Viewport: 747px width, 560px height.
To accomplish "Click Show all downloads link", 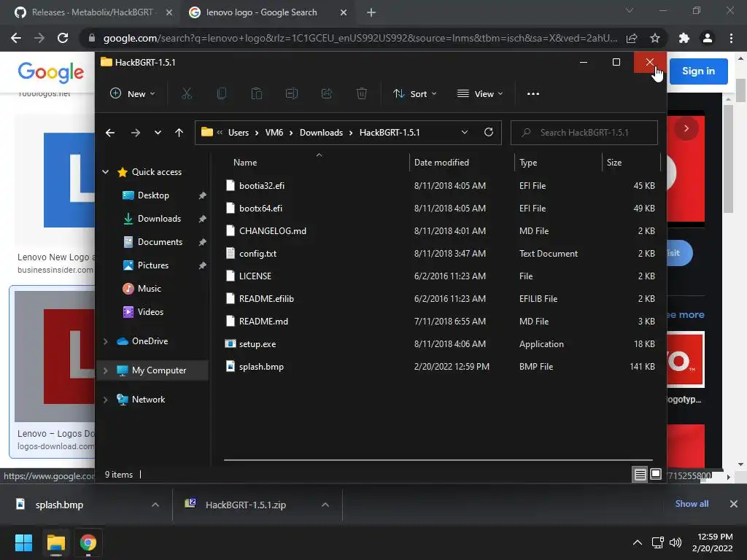I will pos(692,504).
